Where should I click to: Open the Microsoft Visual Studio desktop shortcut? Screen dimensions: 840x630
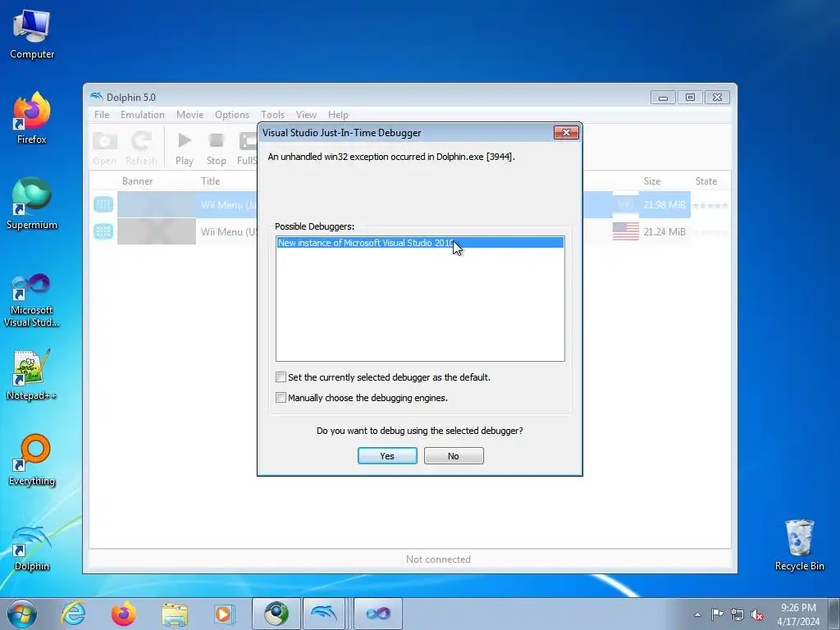pyautogui.click(x=32, y=300)
